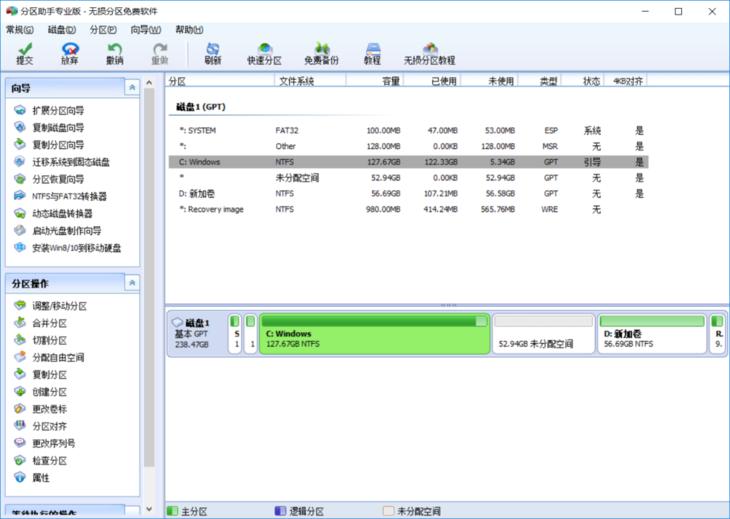
Task: Select the *: SYSTEM partition row
Action: 408,130
